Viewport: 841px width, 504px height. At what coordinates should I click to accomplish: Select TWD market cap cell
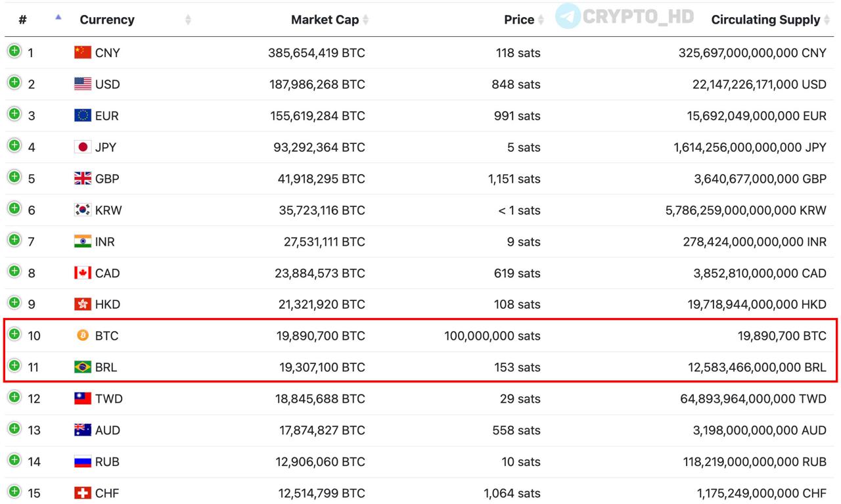click(x=320, y=399)
